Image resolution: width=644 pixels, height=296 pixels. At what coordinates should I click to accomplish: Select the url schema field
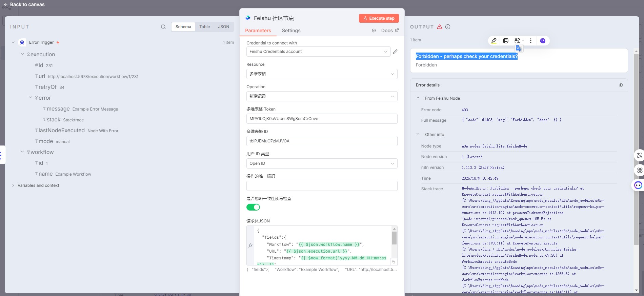click(x=87, y=76)
